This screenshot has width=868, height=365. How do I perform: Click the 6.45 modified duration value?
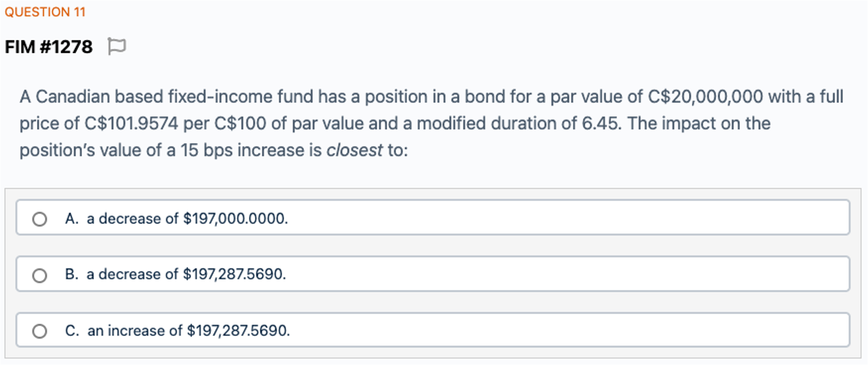(601, 124)
